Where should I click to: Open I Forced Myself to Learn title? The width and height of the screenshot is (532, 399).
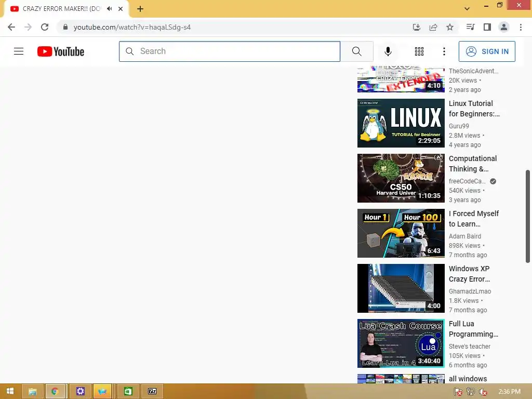(x=474, y=219)
